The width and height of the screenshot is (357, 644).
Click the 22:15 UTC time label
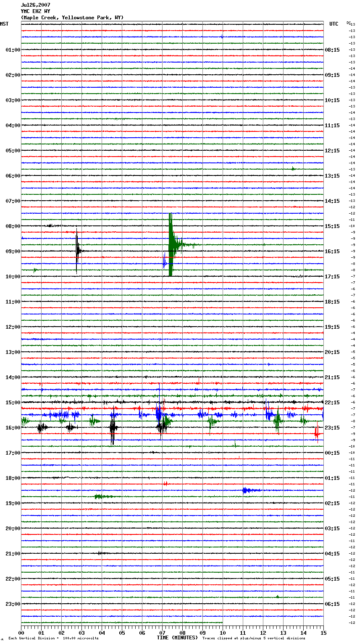click(x=332, y=403)
